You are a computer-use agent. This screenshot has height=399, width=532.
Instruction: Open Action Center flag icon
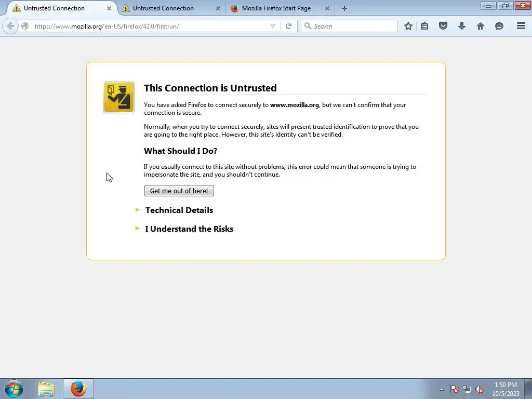pos(455,390)
